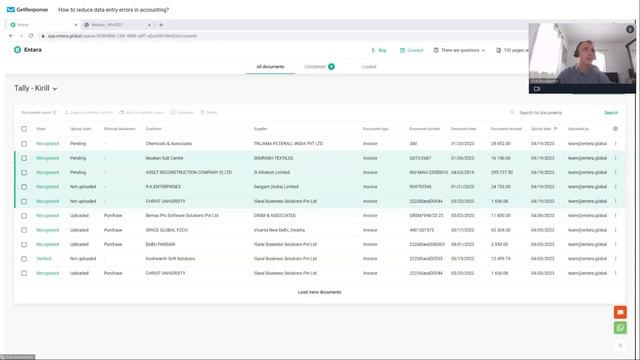This screenshot has width=640, height=360.
Task: Open a new browser tab with plus
Action: [x=161, y=25]
